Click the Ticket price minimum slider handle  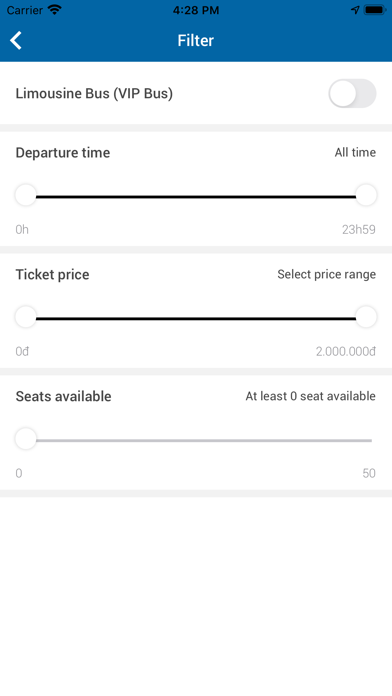tap(26, 317)
